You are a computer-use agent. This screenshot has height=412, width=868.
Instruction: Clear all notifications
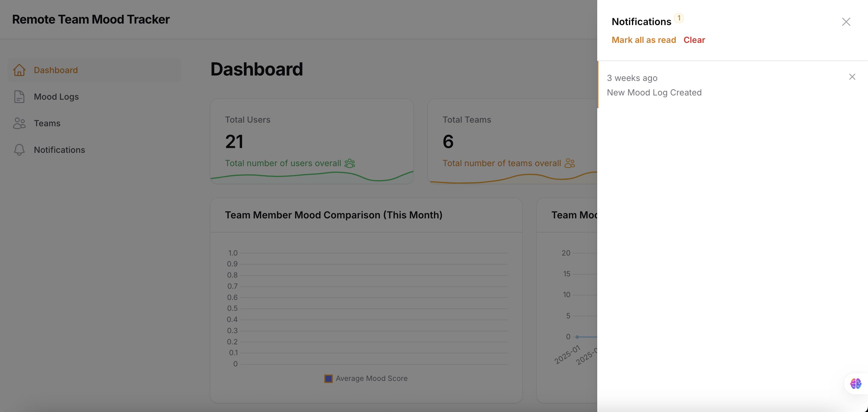click(x=694, y=40)
